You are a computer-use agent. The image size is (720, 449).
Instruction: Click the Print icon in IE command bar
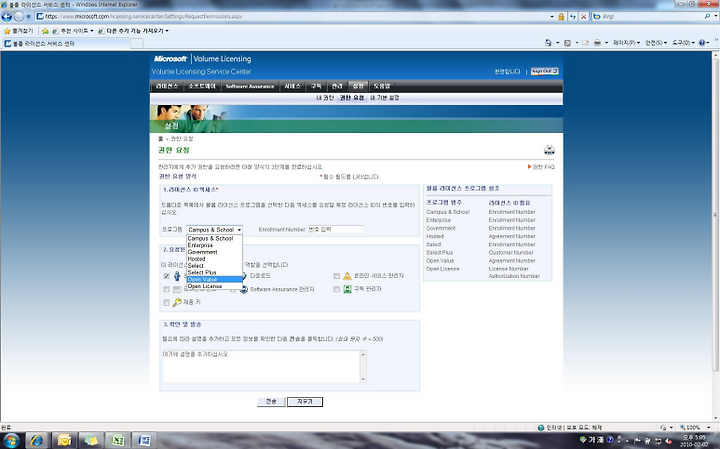tap(597, 43)
